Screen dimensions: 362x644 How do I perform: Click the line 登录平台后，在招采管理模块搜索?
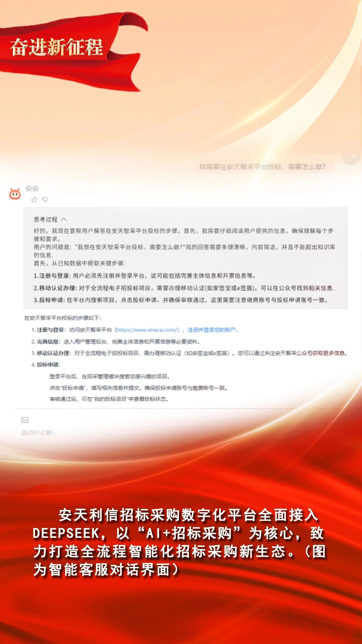pyautogui.click(x=110, y=377)
